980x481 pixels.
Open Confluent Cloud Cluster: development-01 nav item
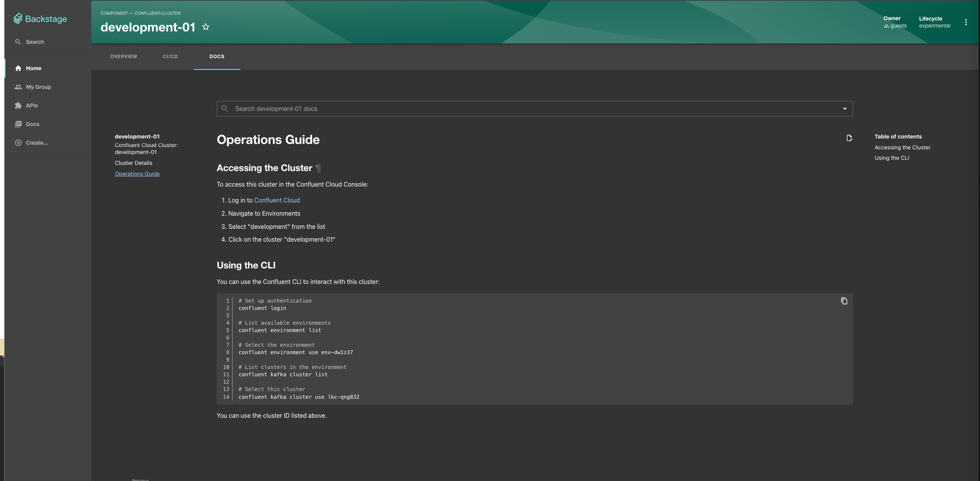(146, 149)
